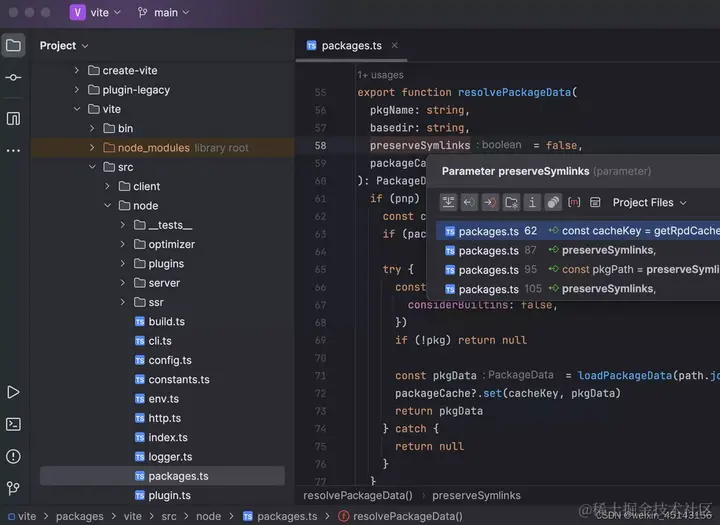Open the Git tool window icon
Screen dimensions: 720x525
13,488
